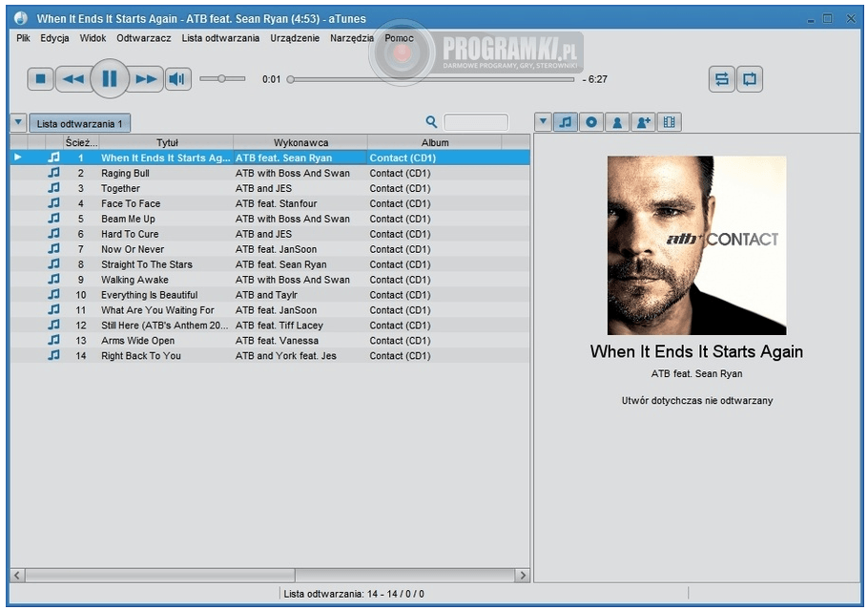Screen dimensions: 868x610
Task: Click the note icon of Straight To The Stars
Action: click(x=53, y=264)
